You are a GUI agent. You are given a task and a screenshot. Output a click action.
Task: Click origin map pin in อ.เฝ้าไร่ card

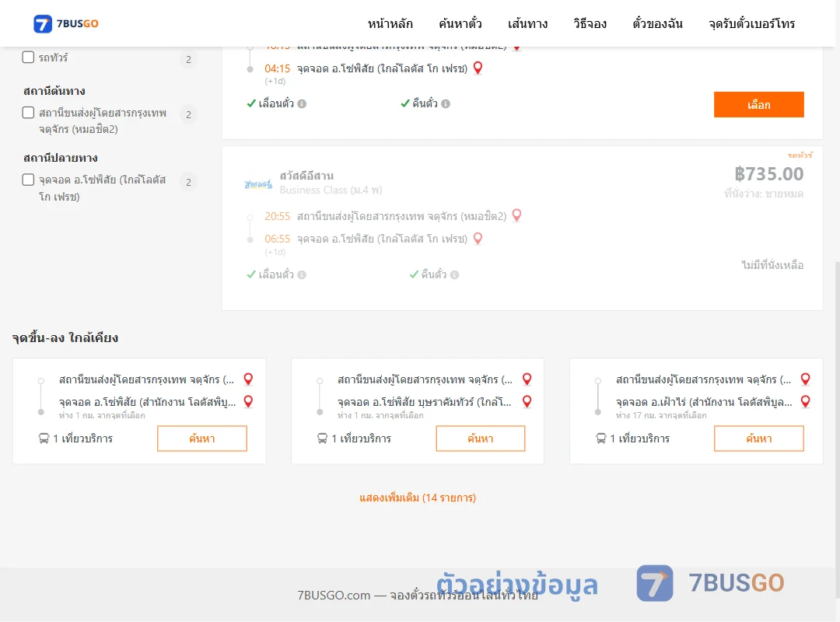tap(805, 379)
